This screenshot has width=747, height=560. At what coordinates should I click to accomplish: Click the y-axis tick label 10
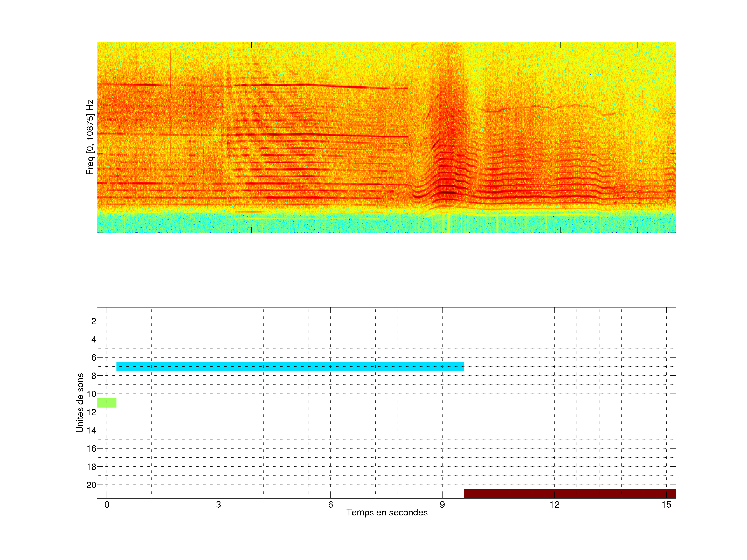pos(92,394)
